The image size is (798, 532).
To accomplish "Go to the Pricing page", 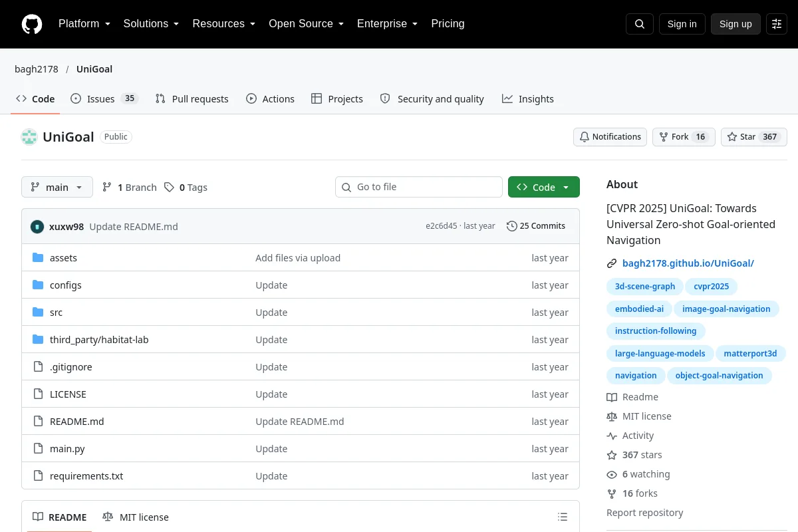I will point(448,24).
